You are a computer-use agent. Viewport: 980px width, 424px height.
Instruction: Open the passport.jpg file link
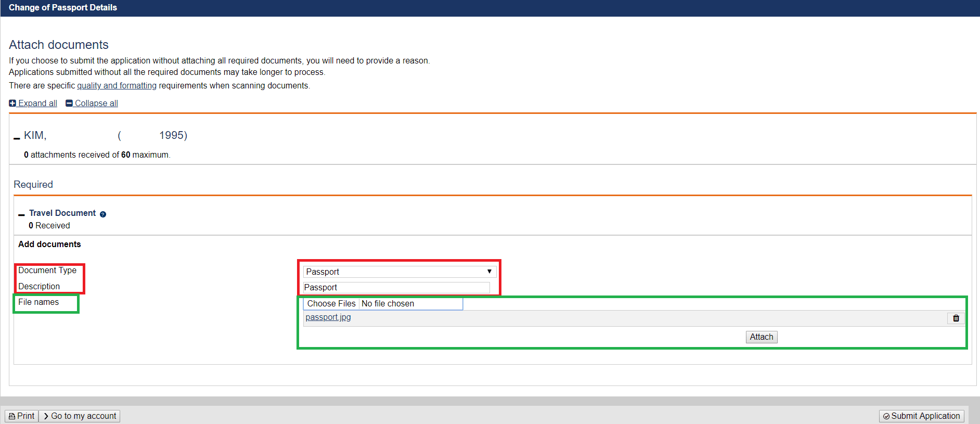[x=328, y=317]
